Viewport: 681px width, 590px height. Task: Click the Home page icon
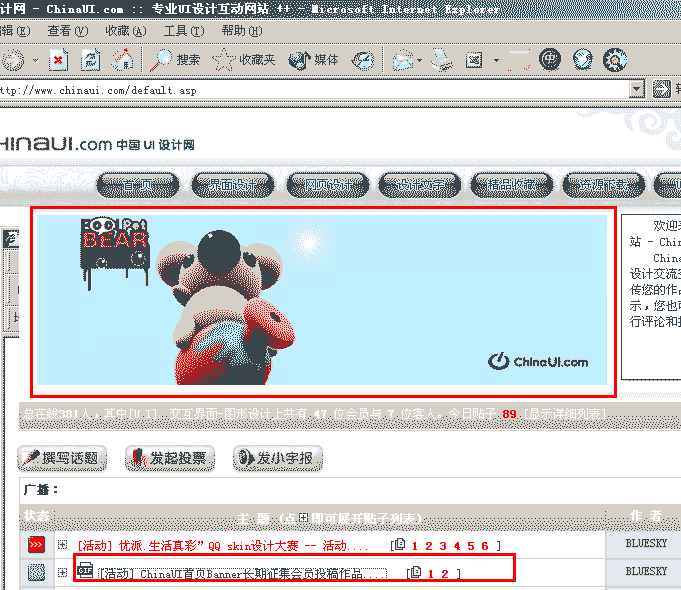click(123, 60)
